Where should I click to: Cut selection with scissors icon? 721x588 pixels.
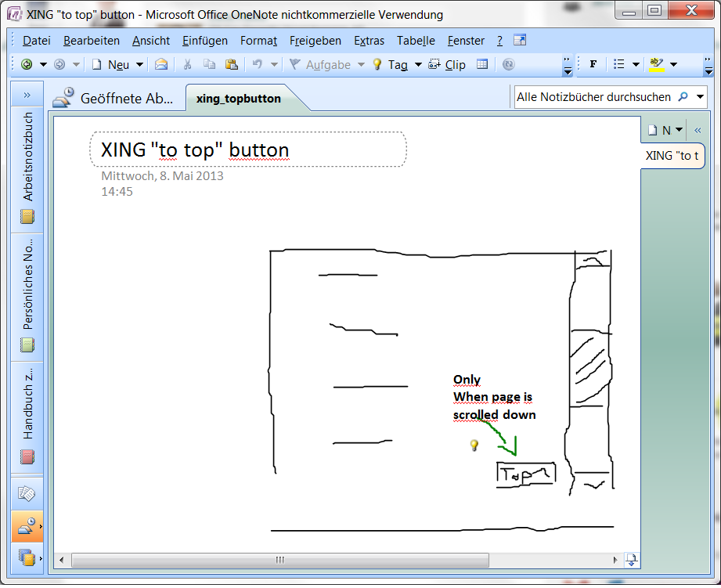187,65
